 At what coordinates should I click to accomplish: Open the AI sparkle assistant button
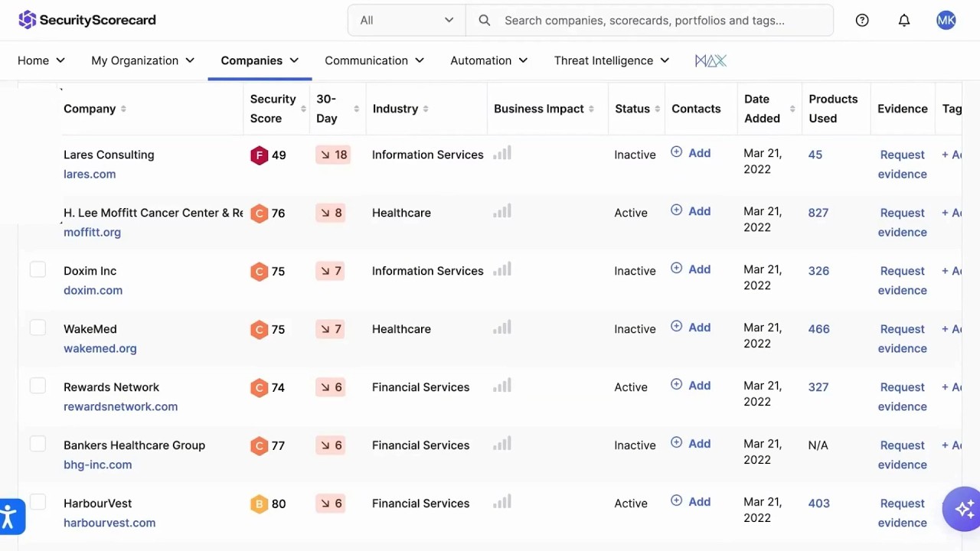962,508
